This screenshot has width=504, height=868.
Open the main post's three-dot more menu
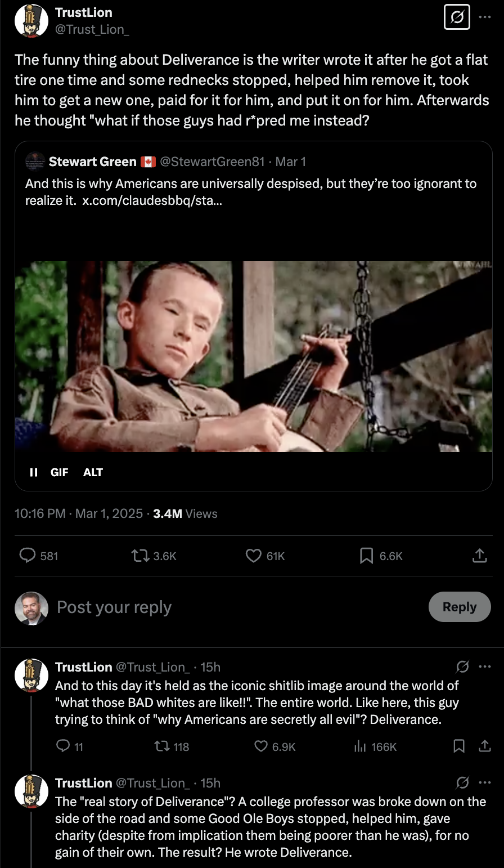coord(485,17)
